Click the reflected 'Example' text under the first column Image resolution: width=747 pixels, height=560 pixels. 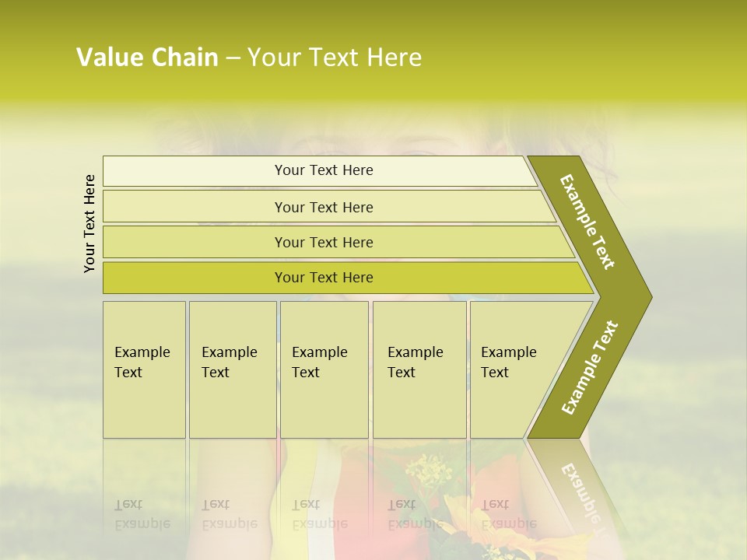coord(142,525)
